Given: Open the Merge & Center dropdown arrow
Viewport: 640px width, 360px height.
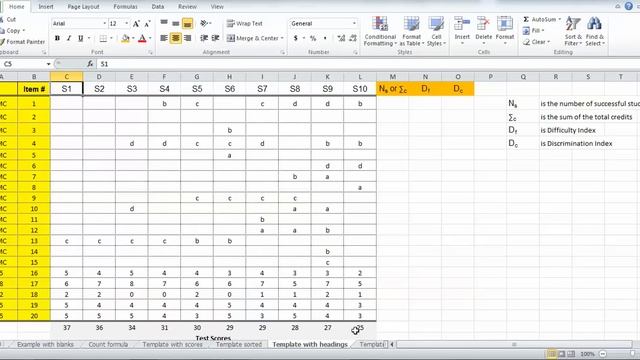Looking at the screenshot, I should tap(282, 38).
